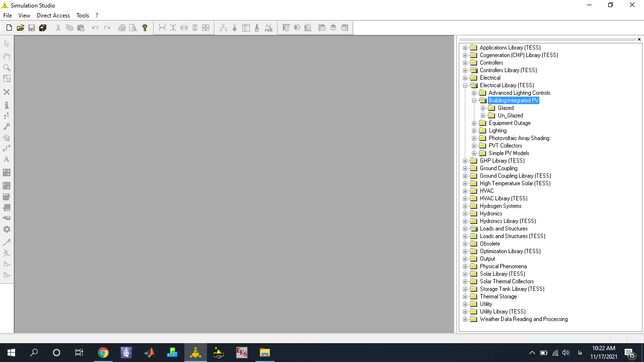Open the Direct Access menu
Screen dimensions: 644x362
[53, 16]
